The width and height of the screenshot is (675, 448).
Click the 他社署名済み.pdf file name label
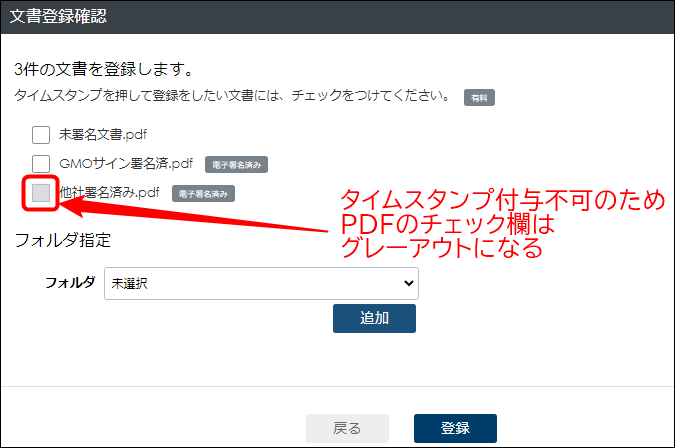[110, 193]
